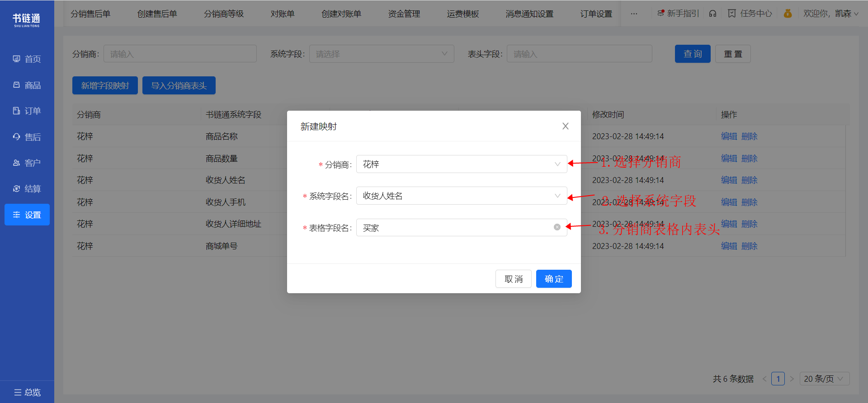This screenshot has width=868, height=403.
Task: Switch to 分销售后单 tab
Action: coord(90,14)
